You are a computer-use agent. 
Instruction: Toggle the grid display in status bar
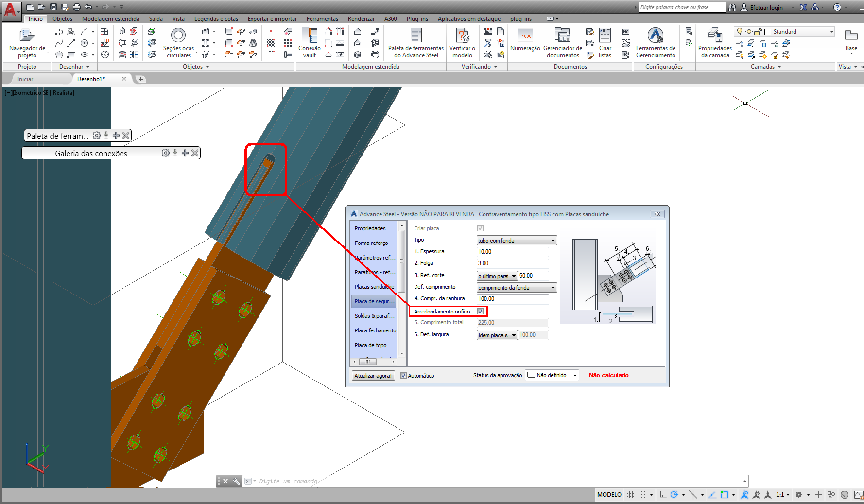click(630, 495)
